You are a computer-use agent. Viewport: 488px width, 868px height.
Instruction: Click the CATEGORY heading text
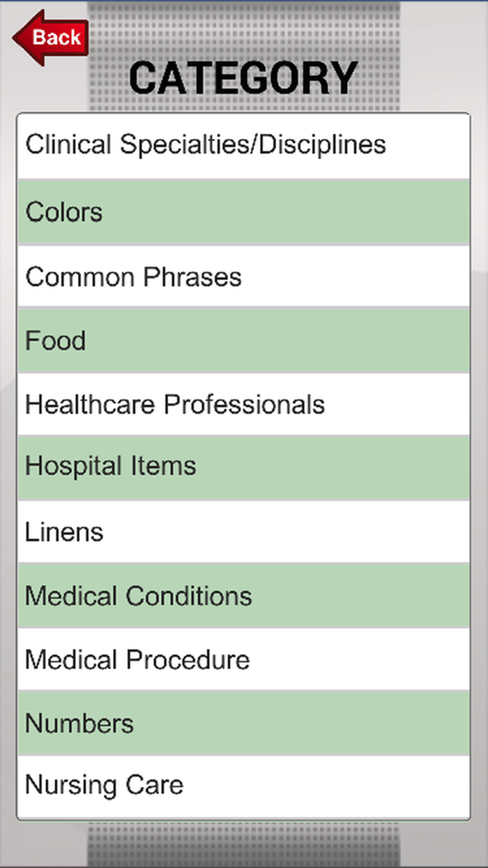(x=243, y=78)
